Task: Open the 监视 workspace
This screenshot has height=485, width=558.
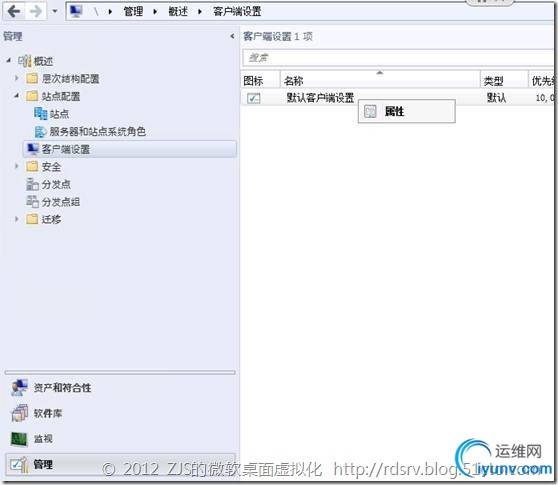Action: tap(43, 438)
